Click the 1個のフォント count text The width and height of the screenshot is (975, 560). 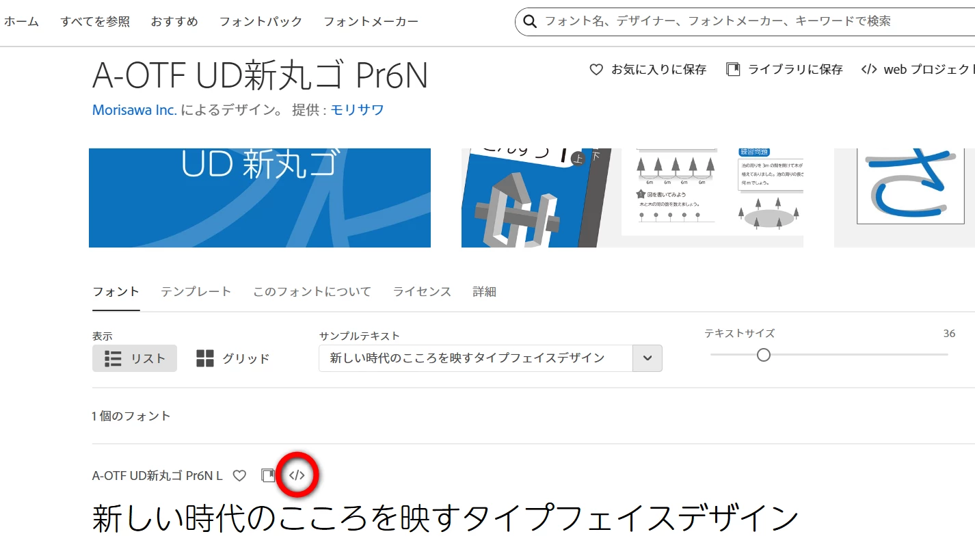pos(131,416)
